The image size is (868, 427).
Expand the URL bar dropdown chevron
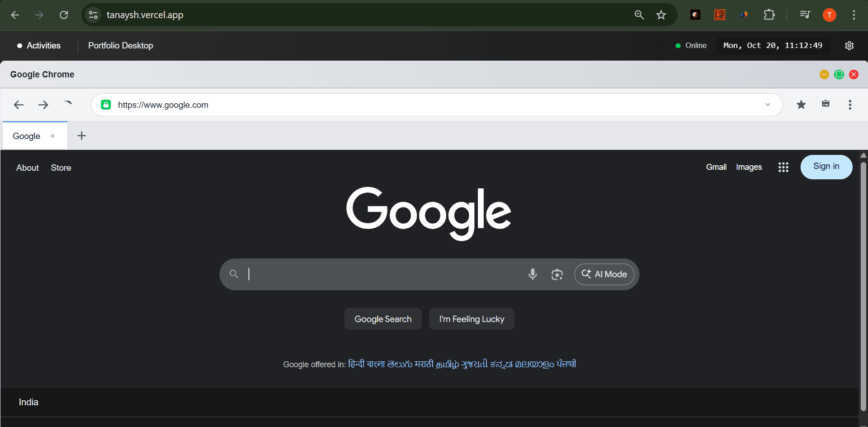pyautogui.click(x=768, y=105)
